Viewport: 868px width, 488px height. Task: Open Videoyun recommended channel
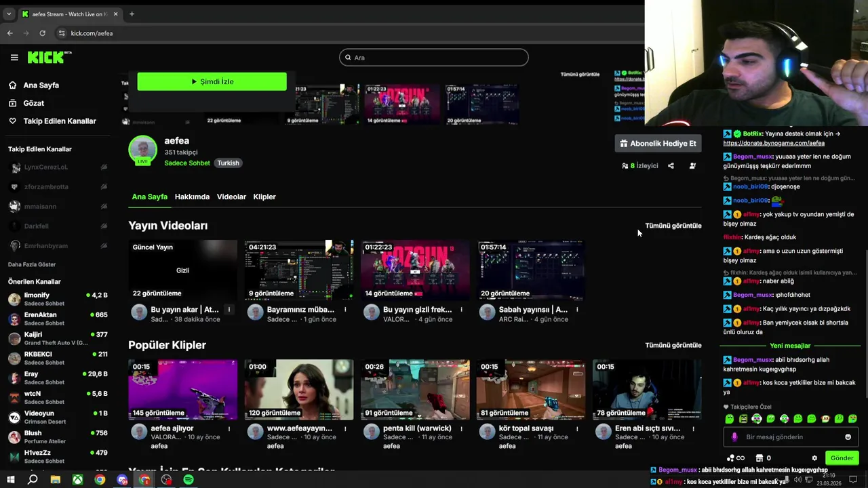[x=58, y=417]
